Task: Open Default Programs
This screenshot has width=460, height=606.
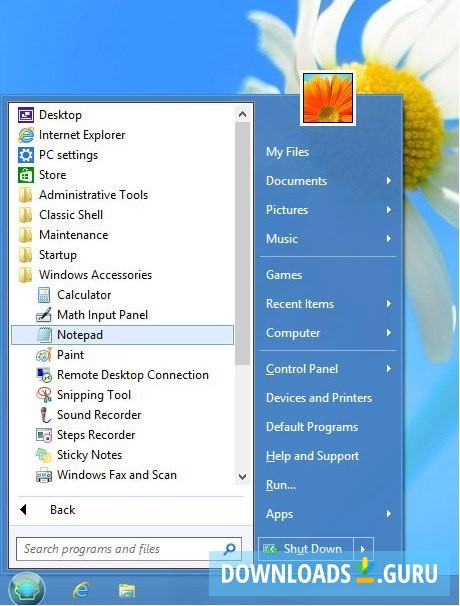Action: pyautogui.click(x=312, y=427)
